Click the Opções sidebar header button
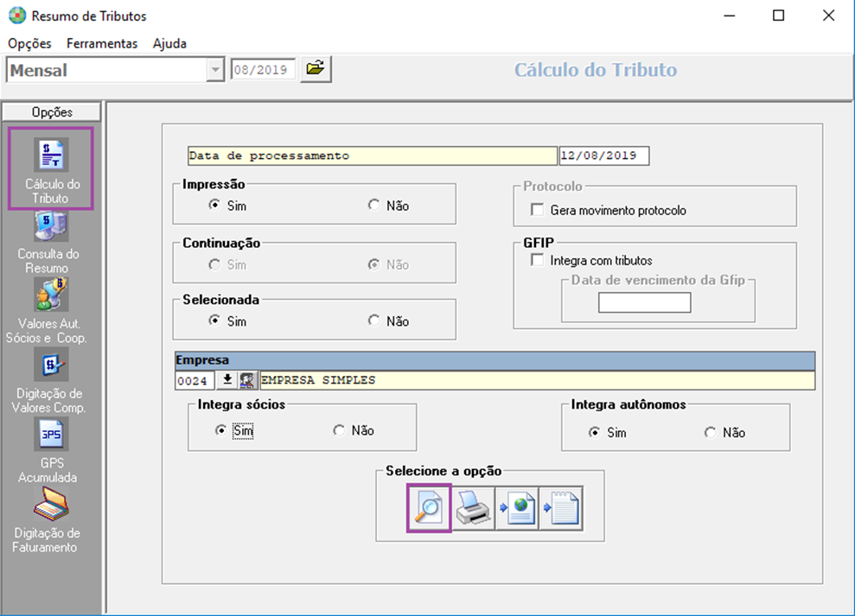This screenshot has width=855, height=616. click(x=52, y=111)
